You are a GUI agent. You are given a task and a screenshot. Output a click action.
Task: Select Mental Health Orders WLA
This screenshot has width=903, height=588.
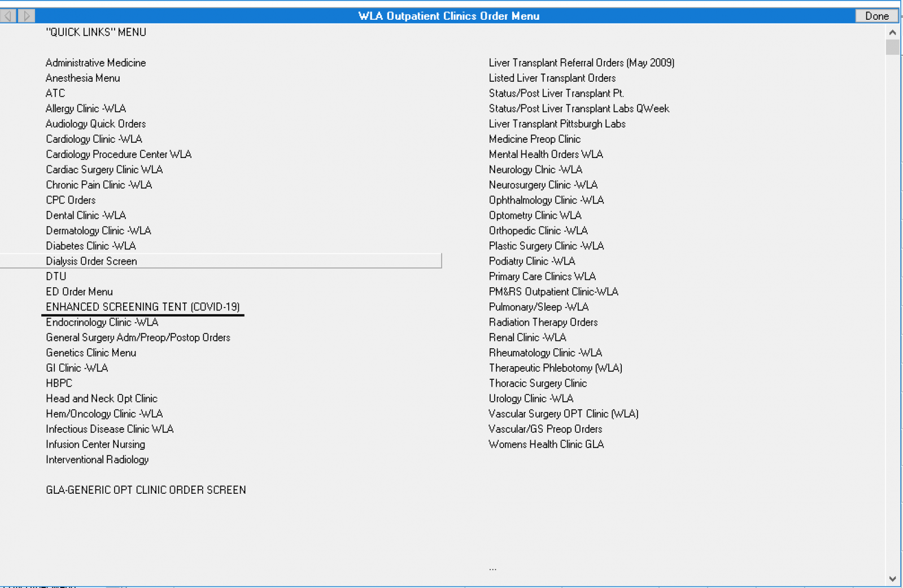coord(546,155)
